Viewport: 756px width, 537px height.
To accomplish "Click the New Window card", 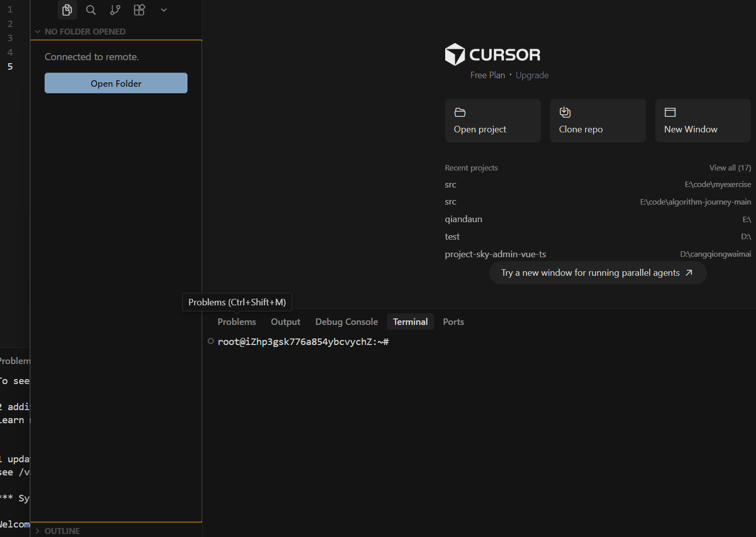I will [x=703, y=120].
